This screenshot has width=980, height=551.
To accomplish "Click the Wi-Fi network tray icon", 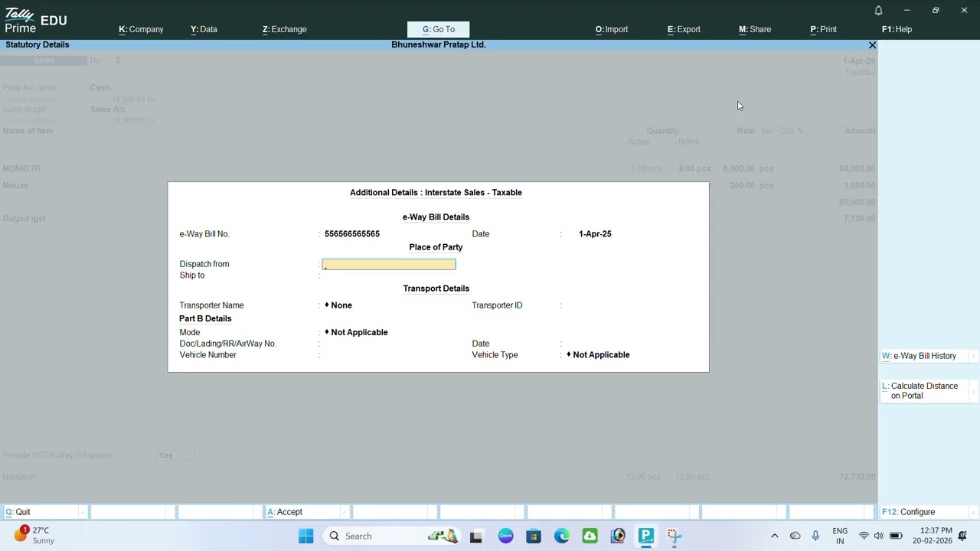I will pyautogui.click(x=864, y=536).
